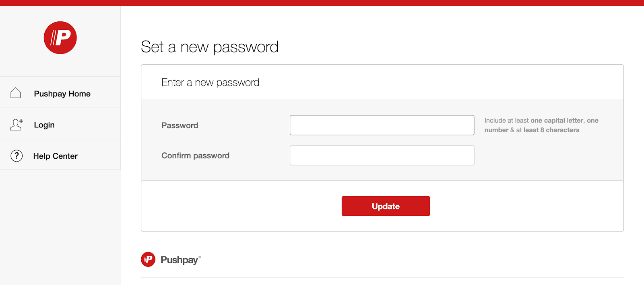644x285 pixels.
Task: Click the question mark Help Center icon
Action: 16,156
